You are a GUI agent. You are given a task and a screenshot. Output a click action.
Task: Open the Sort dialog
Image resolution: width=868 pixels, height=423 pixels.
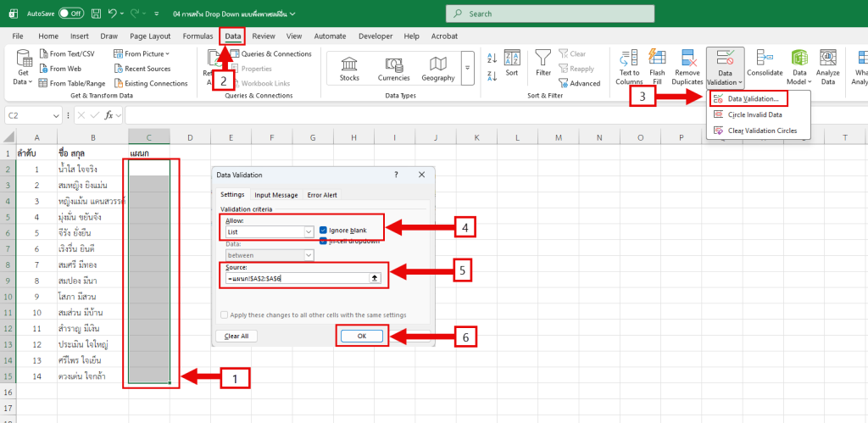[x=511, y=63]
